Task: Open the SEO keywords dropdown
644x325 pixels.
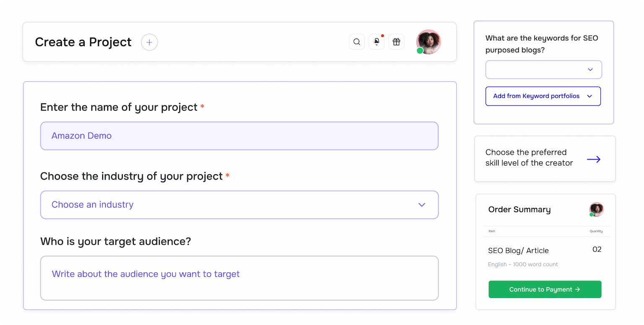Action: pyautogui.click(x=543, y=70)
